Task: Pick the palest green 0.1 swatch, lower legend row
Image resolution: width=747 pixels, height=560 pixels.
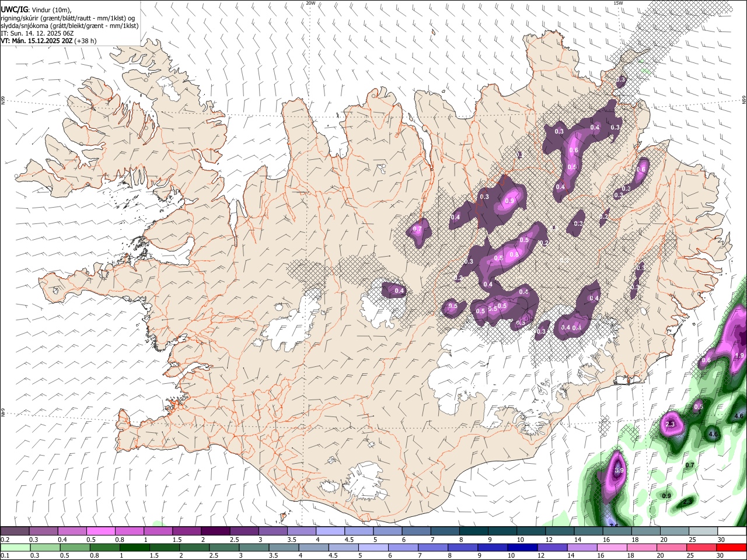Action: coord(16,547)
